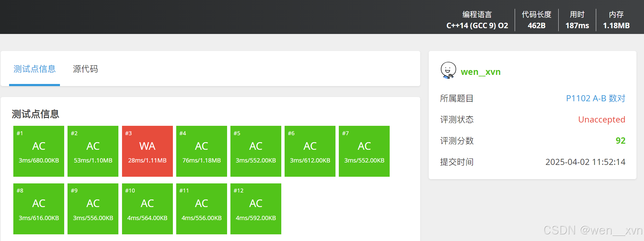Select test case #7 AC block
The height and width of the screenshot is (241, 644).
364,151
